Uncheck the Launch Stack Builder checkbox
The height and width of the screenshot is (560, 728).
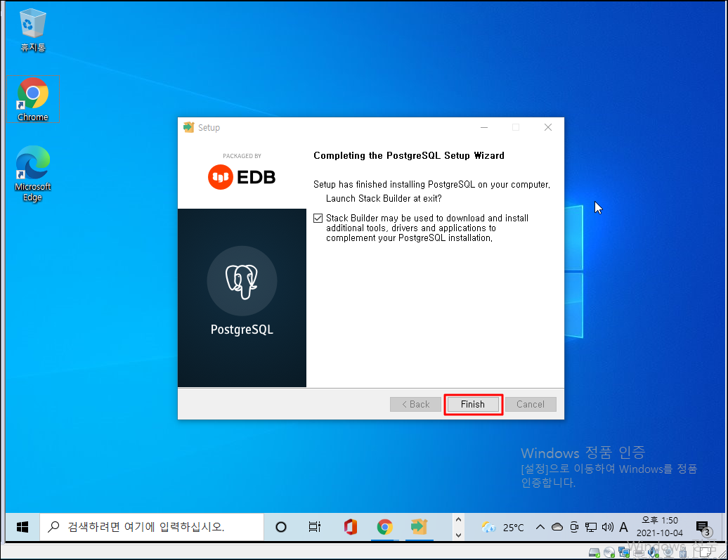318,219
